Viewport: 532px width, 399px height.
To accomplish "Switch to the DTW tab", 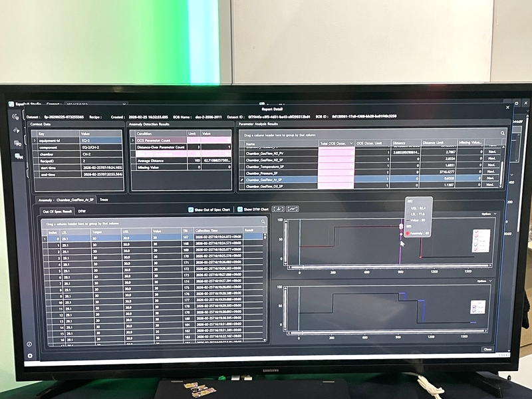I will click(x=82, y=211).
